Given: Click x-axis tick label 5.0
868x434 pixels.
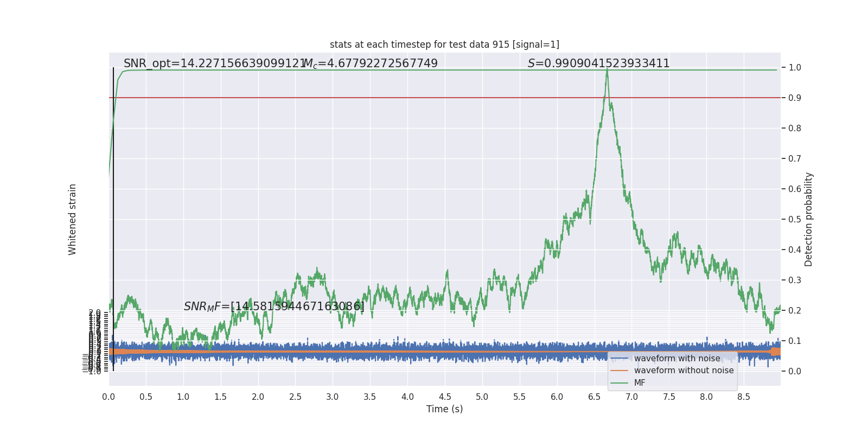Looking at the screenshot, I should [x=482, y=397].
